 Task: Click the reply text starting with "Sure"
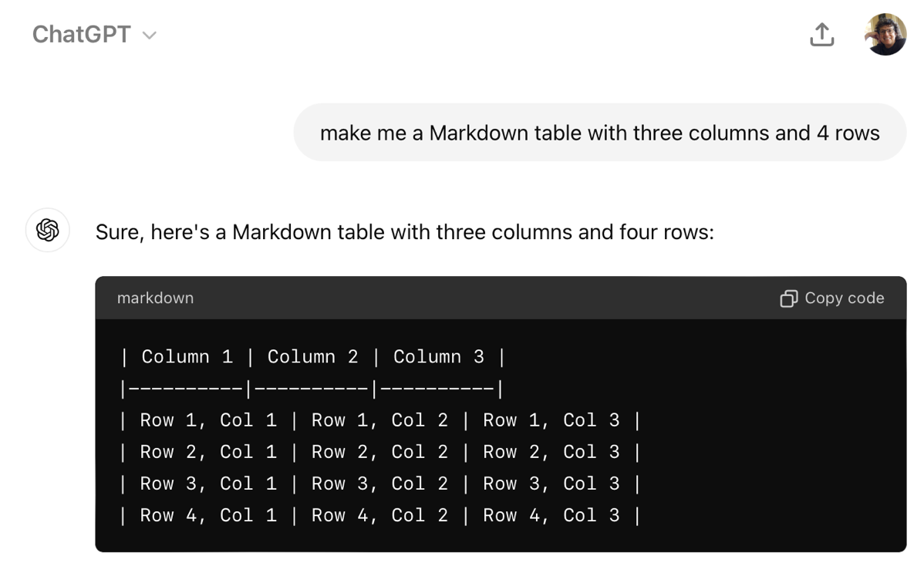click(404, 232)
